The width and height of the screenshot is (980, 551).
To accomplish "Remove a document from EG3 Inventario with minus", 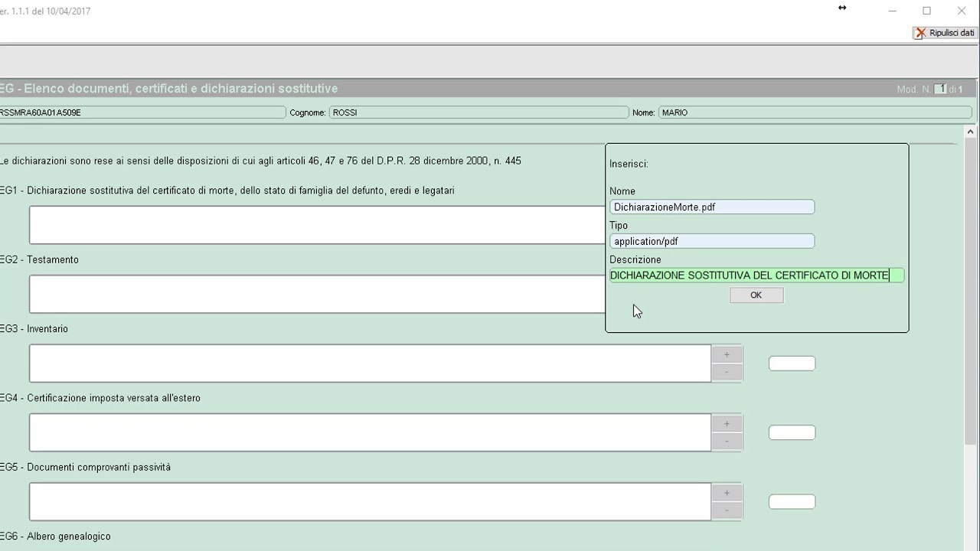I will point(727,373).
